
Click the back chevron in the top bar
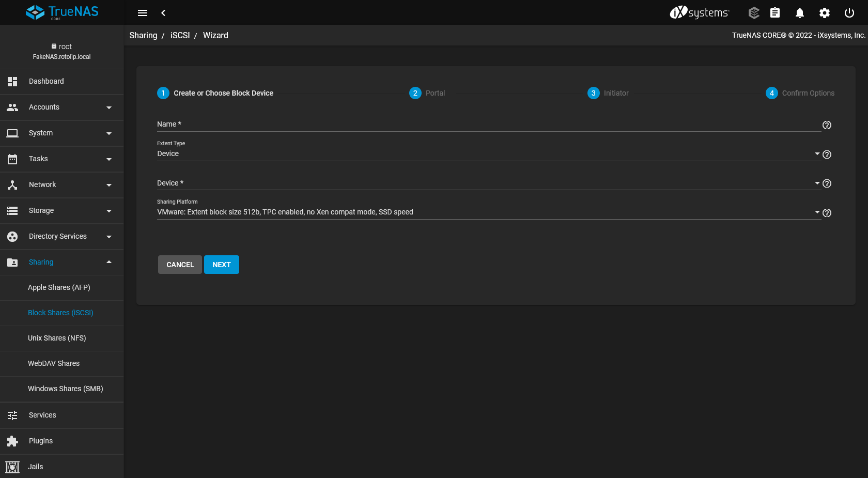point(163,12)
